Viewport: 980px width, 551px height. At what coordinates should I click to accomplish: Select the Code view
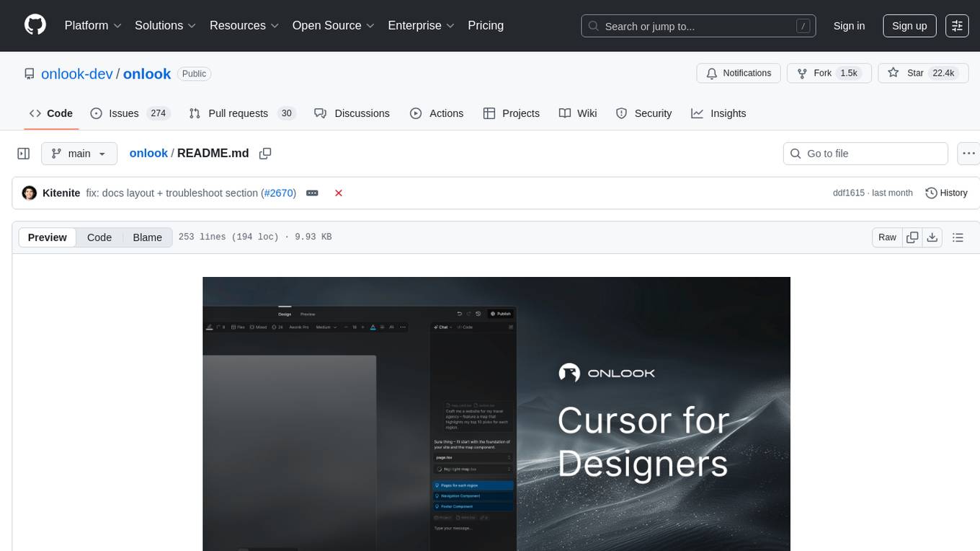pos(99,237)
